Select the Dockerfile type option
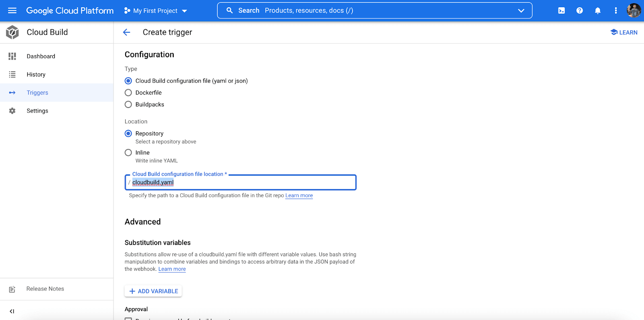Screen dimensions: 644x320 128,93
